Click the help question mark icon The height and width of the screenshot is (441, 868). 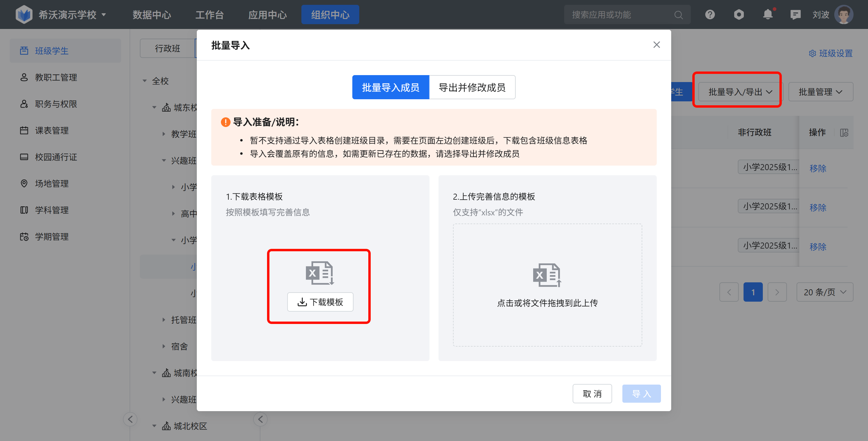710,15
